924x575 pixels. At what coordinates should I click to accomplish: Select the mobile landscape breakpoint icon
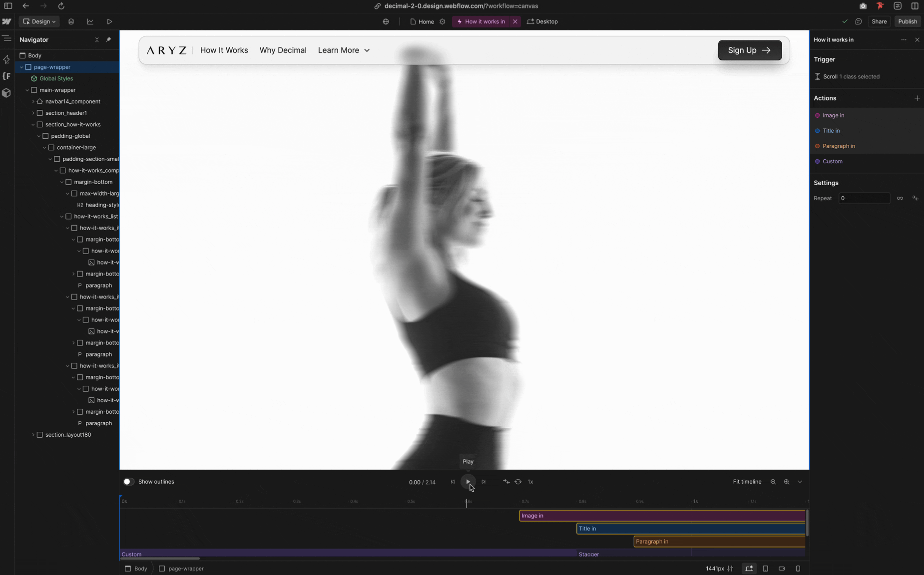(x=782, y=569)
